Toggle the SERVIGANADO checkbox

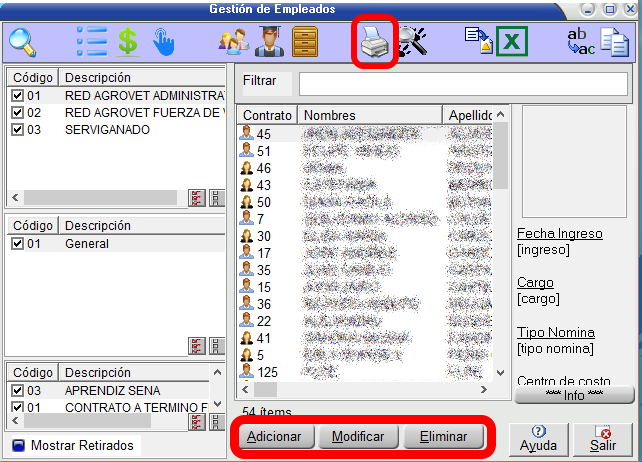coord(17,130)
